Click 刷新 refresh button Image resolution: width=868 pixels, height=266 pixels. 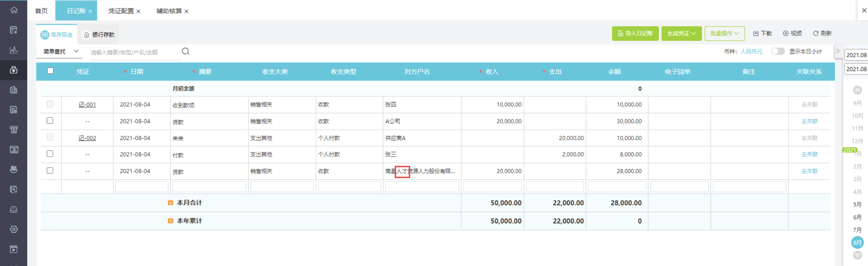point(822,34)
